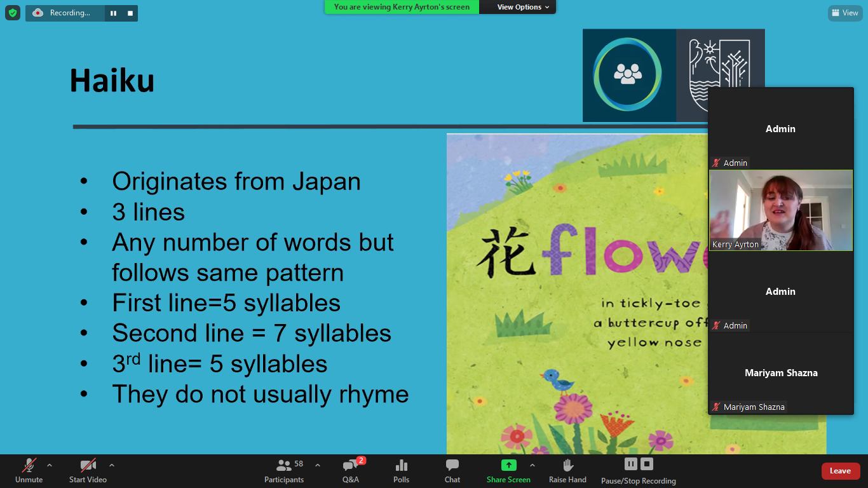Click 'Second line = 7 syllables' bullet
868x488 pixels.
[252, 333]
